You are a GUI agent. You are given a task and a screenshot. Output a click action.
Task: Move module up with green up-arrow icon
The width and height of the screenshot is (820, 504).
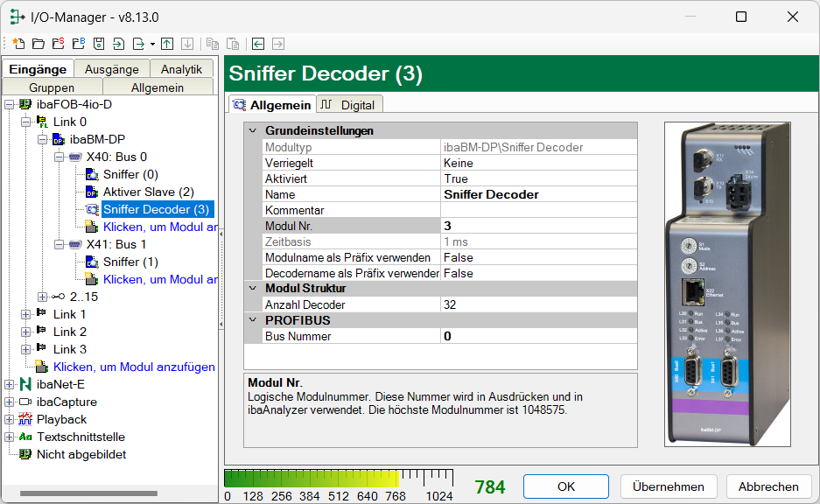(167, 44)
